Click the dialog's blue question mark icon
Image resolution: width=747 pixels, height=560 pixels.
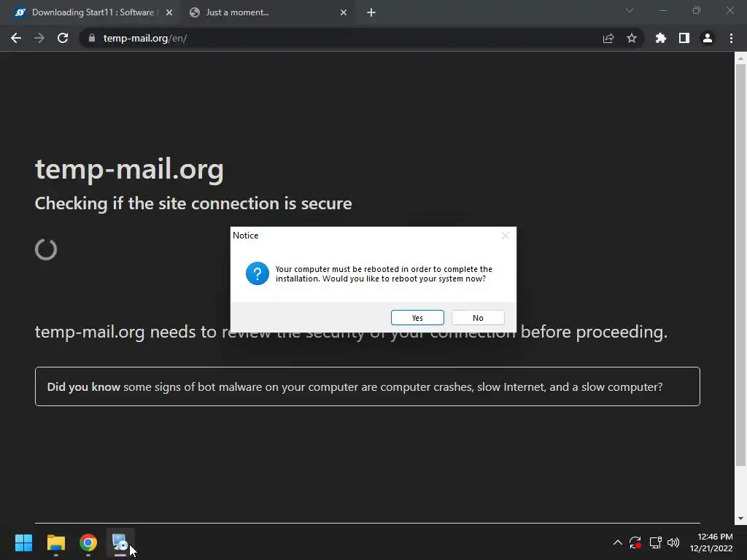(258, 273)
